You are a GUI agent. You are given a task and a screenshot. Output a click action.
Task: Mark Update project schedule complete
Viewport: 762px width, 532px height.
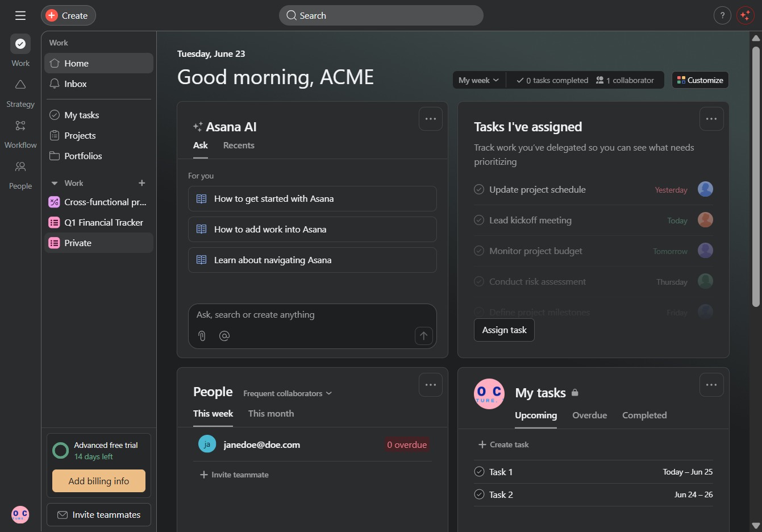click(479, 189)
